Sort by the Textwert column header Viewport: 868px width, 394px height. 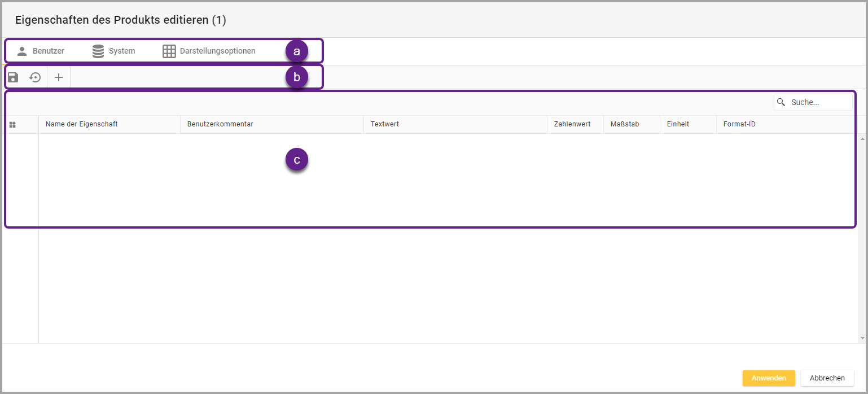[x=385, y=124]
